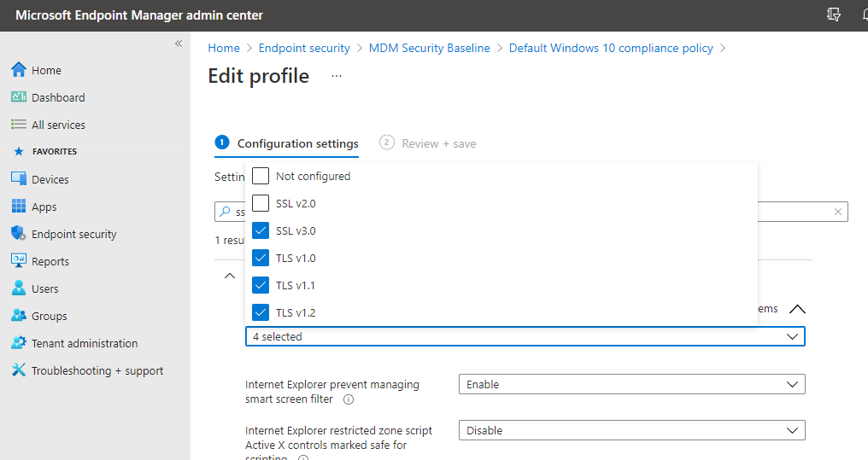Check the SSL v2.0 checkbox
This screenshot has width=868, height=460.
click(x=261, y=204)
